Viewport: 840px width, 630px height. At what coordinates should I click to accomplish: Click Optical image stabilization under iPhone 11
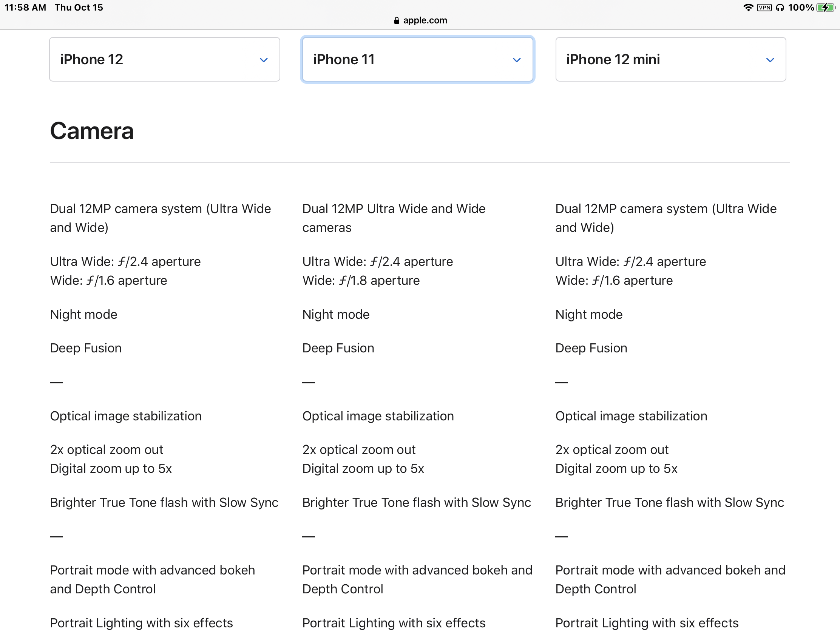click(378, 416)
